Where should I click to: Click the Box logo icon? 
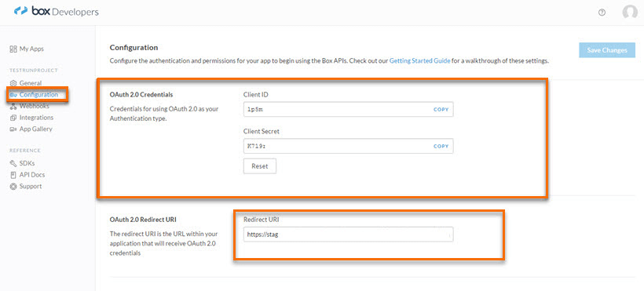click(20, 12)
